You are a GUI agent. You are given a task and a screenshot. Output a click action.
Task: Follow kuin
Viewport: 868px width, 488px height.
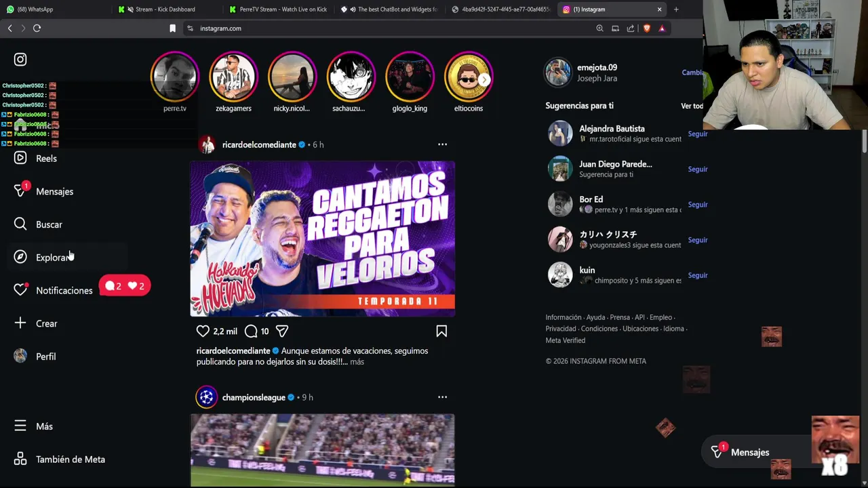point(697,275)
